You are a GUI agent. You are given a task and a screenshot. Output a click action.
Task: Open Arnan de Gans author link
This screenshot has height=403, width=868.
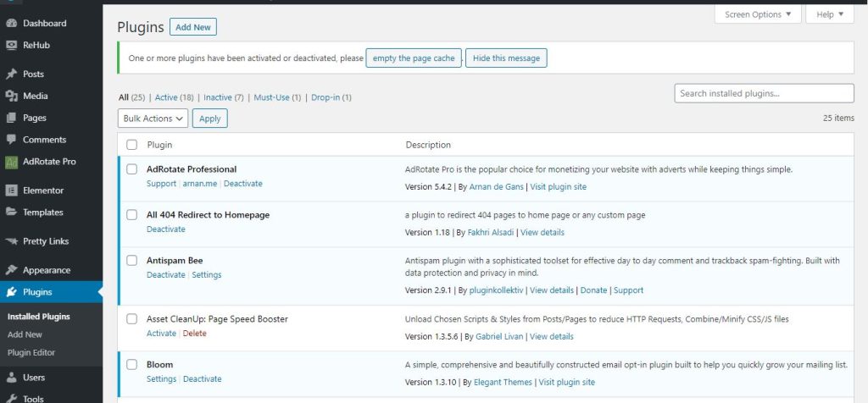496,187
